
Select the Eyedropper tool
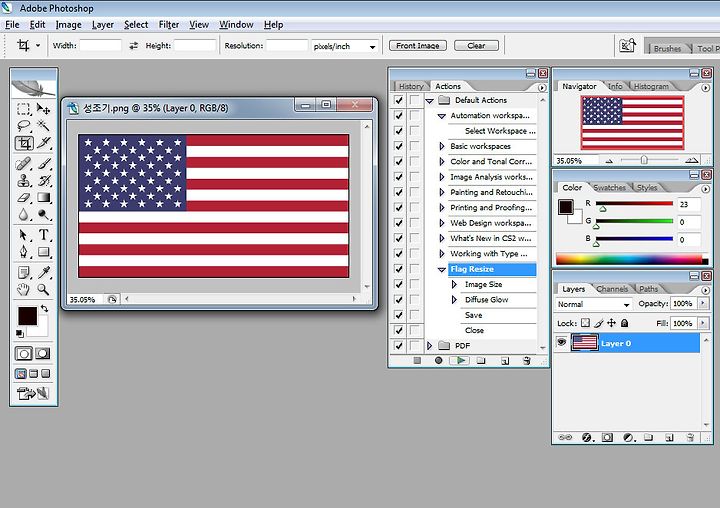click(x=44, y=272)
